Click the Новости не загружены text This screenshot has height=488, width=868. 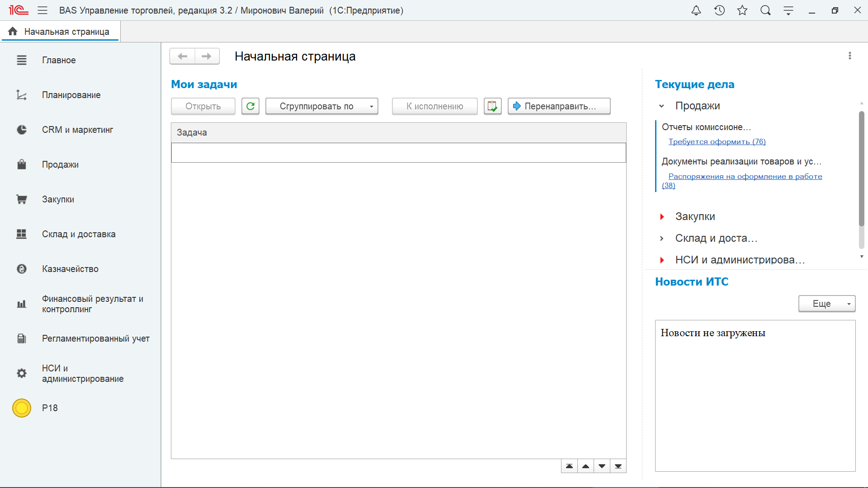(x=712, y=333)
